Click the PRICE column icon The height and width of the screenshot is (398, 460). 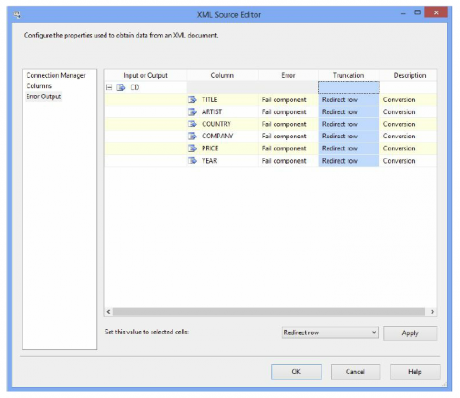pos(192,148)
